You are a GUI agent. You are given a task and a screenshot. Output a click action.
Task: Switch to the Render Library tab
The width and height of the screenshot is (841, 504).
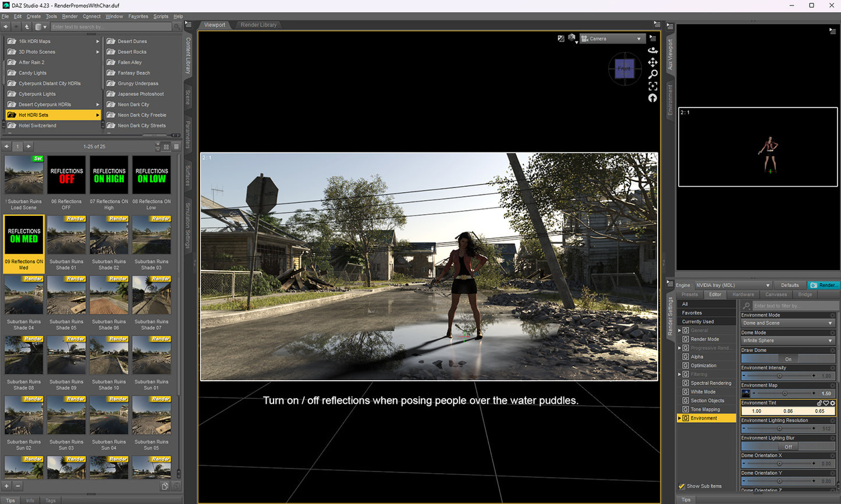(x=258, y=24)
